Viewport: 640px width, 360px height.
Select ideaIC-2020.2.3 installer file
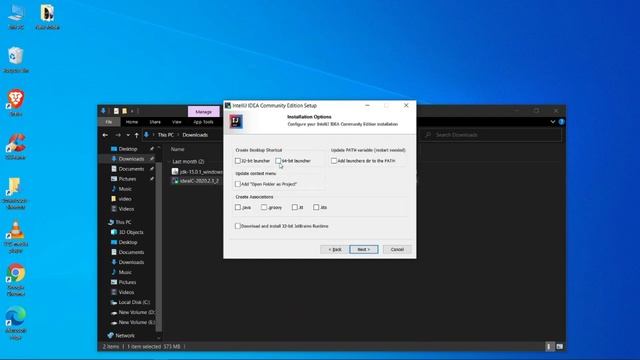pyautogui.click(x=196, y=181)
